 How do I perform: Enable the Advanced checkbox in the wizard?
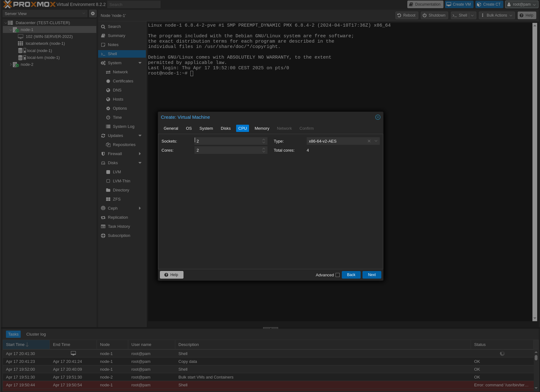337,275
